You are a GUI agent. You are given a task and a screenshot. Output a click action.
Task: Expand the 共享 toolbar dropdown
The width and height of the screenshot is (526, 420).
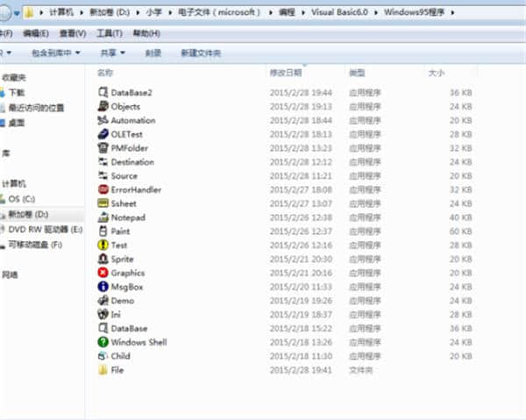110,53
